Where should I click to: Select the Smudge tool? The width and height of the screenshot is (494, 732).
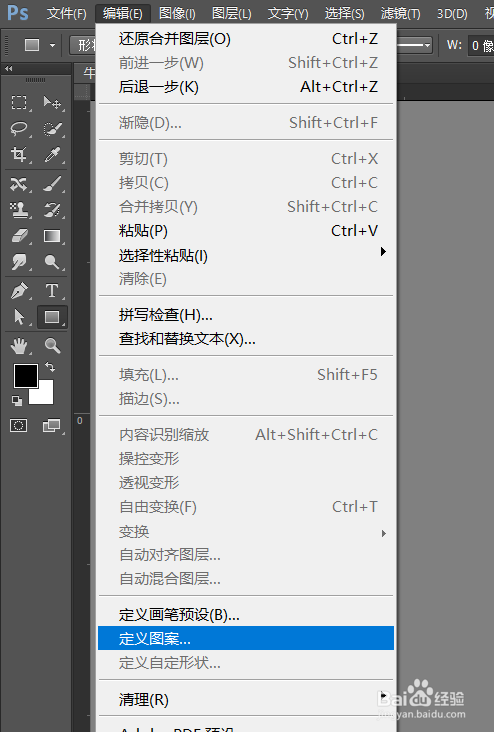click(19, 262)
